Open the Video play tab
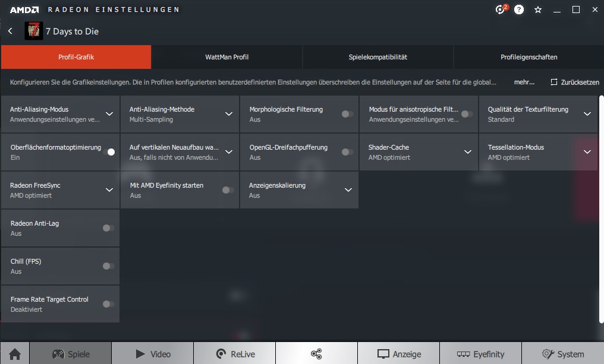 (x=153, y=354)
